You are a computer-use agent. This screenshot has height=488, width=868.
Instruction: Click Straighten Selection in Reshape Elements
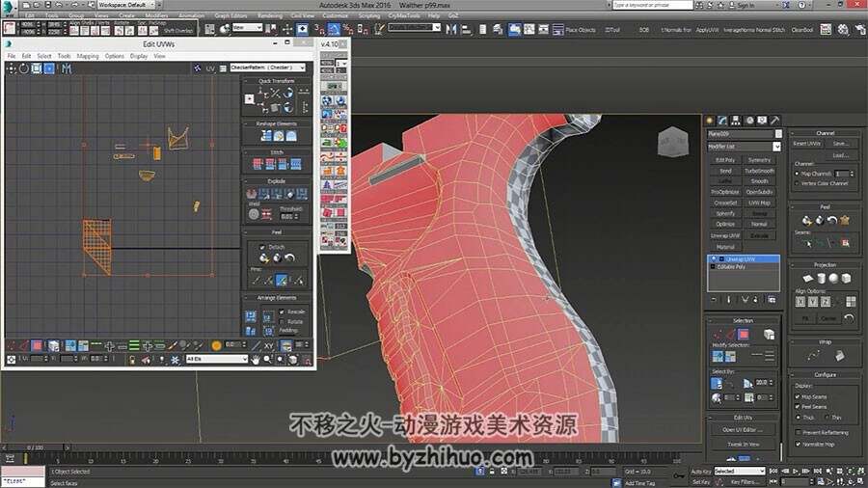pos(266,136)
